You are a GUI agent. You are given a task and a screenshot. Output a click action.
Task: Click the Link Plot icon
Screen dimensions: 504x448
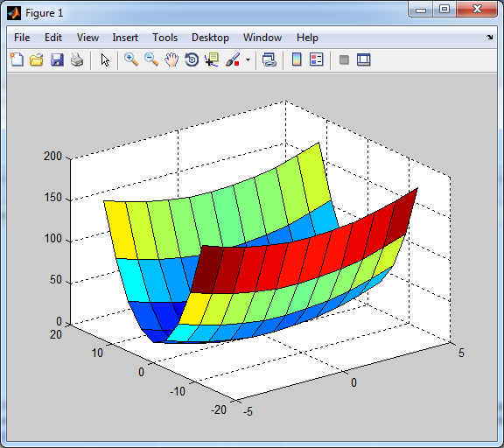pos(269,59)
